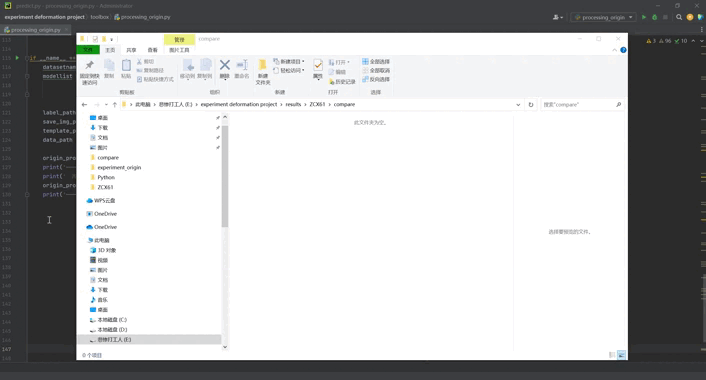The width and height of the screenshot is (706, 380).
Task: Refresh the compare folder view
Action: pos(531,104)
